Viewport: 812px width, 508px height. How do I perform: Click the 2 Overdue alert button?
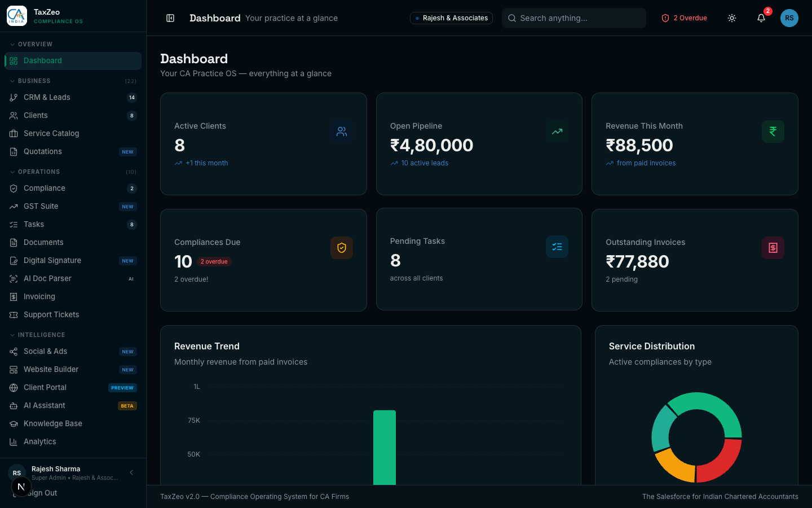click(684, 18)
